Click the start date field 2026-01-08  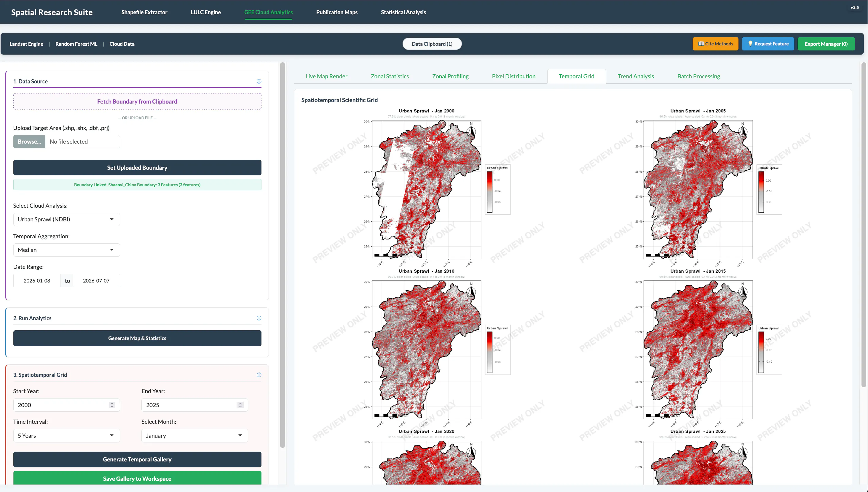pyautogui.click(x=37, y=280)
